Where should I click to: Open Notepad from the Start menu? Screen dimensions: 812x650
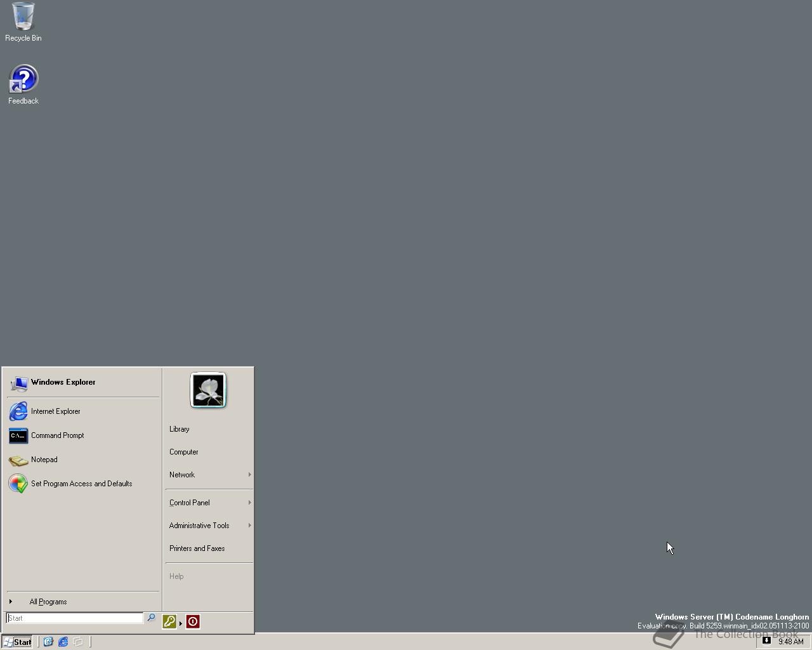pos(82,460)
